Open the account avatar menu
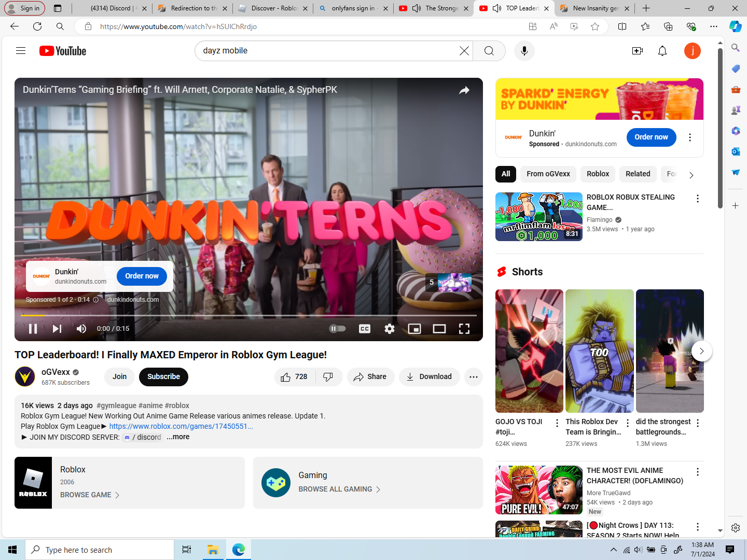Viewport: 747px width, 560px height. coord(693,51)
